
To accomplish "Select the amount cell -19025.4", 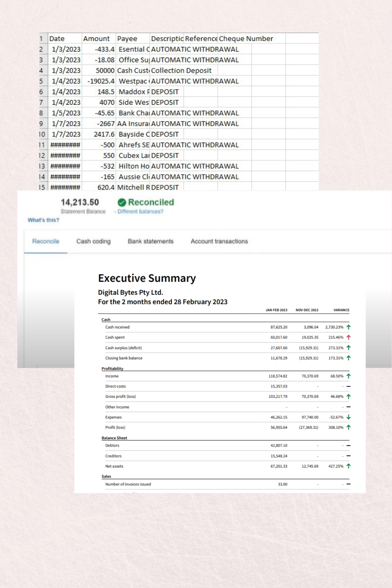I will [99, 81].
